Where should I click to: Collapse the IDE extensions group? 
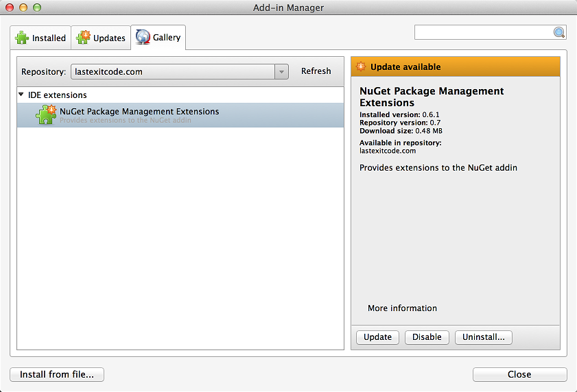tap(21, 95)
